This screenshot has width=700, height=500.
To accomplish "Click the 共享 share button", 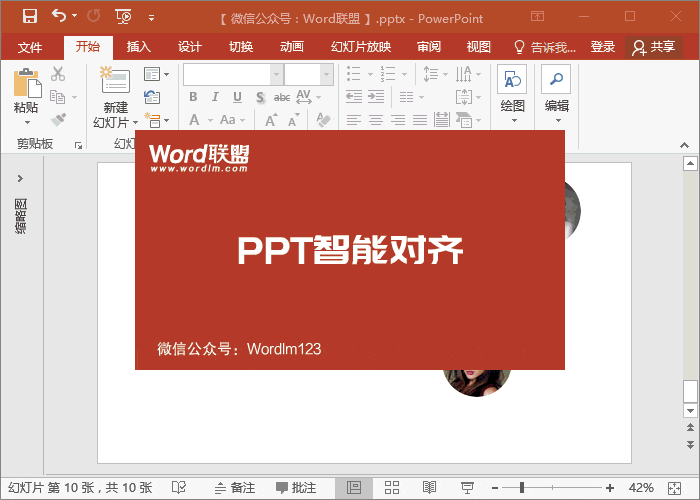I will 654,47.
